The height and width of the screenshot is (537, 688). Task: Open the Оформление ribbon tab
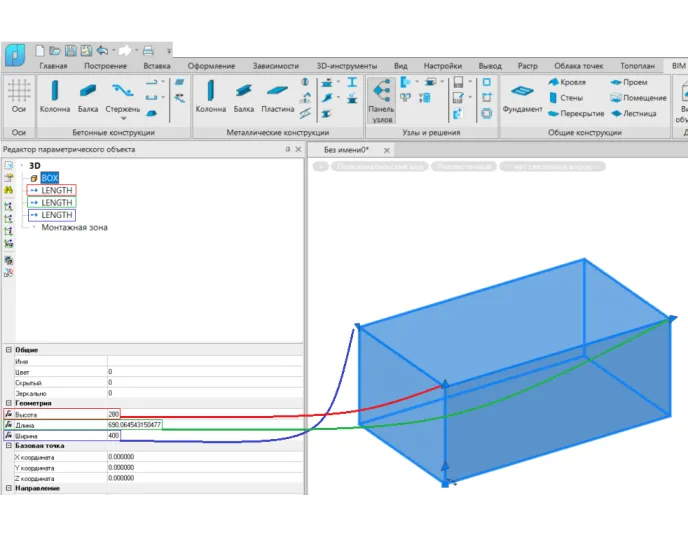tap(211, 66)
